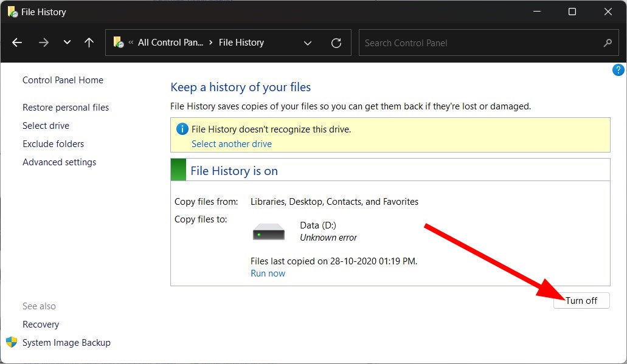The height and width of the screenshot is (364, 627).
Task: Click the search magnifier in Search Control Panel
Action: [x=608, y=43]
